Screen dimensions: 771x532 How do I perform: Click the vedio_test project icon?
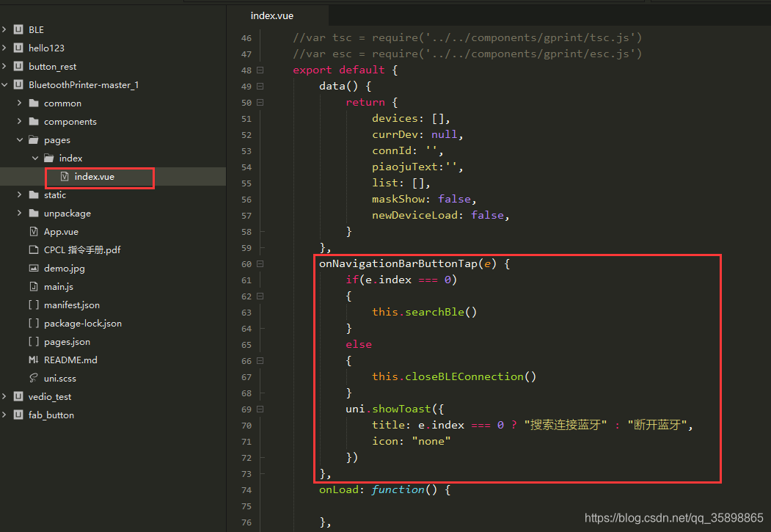point(18,396)
